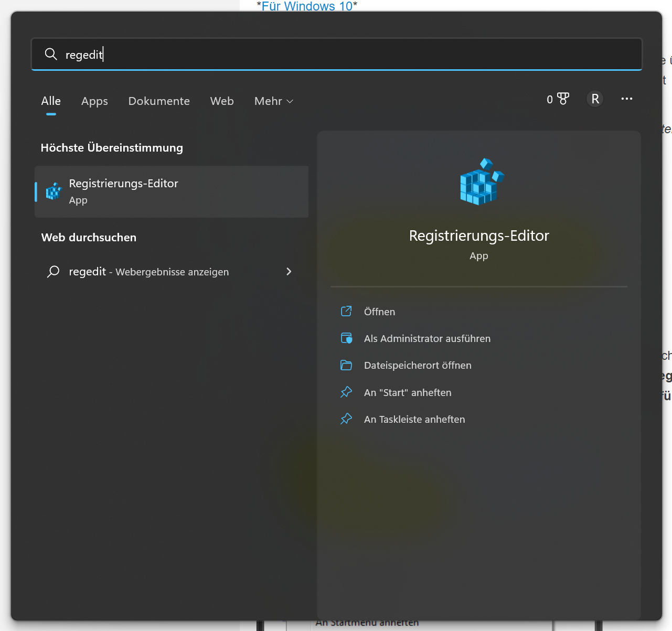Click the Für Windows 10 link in background page
The image size is (672, 631).
307,6
